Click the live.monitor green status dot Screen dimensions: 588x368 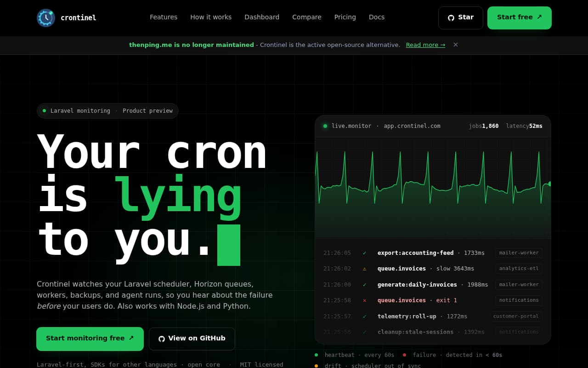point(325,126)
